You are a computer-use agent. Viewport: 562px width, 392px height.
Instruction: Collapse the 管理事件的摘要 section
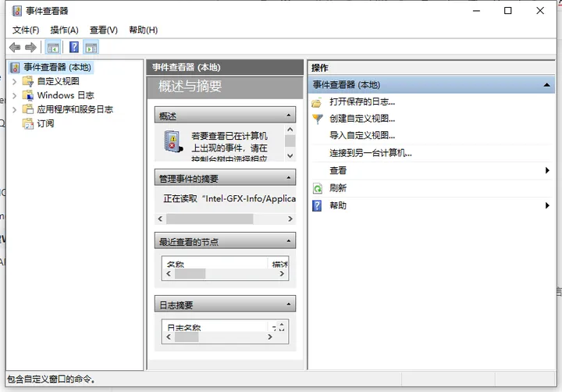click(289, 178)
